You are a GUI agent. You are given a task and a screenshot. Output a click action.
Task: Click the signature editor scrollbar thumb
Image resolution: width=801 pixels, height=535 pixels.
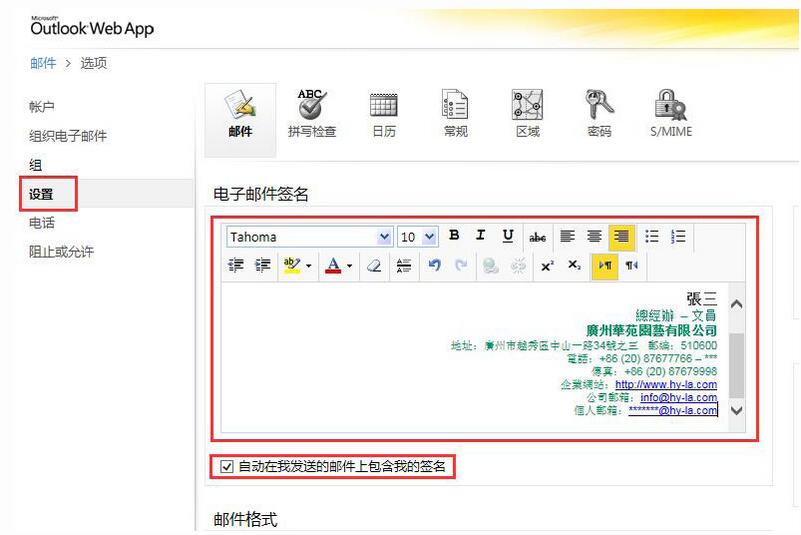(736, 365)
